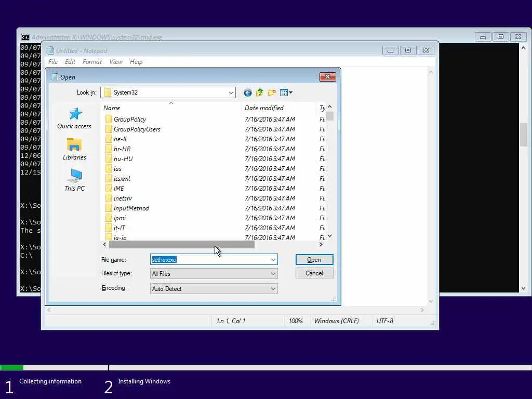Click cmd window scroll up arrow
This screenshot has height=399, width=532.
point(523,48)
